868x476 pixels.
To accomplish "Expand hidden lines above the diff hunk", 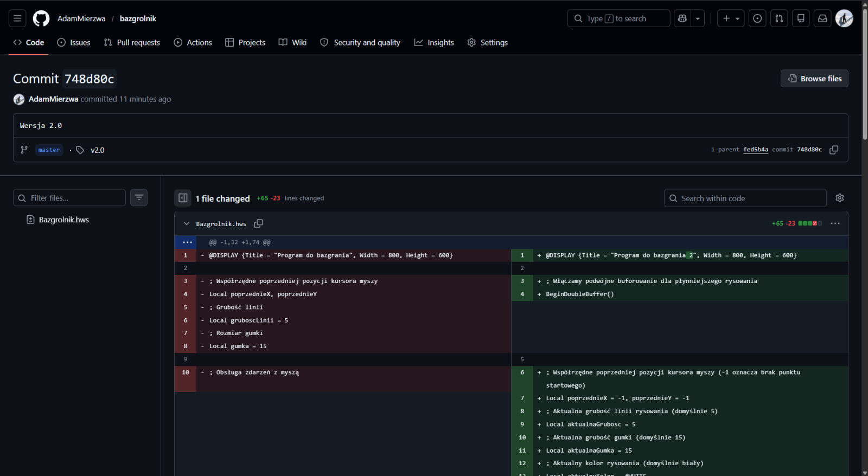I will click(x=187, y=242).
